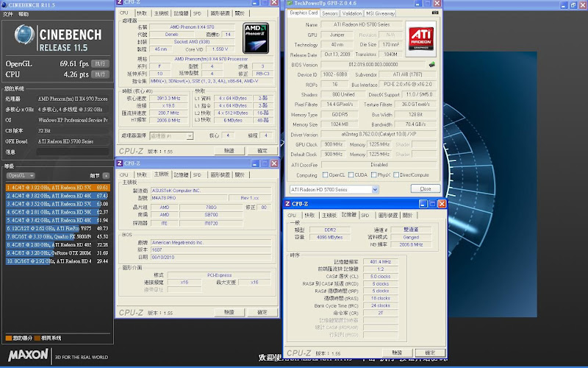Click the title bar icon of CPU-Z mainboard window

(120, 163)
